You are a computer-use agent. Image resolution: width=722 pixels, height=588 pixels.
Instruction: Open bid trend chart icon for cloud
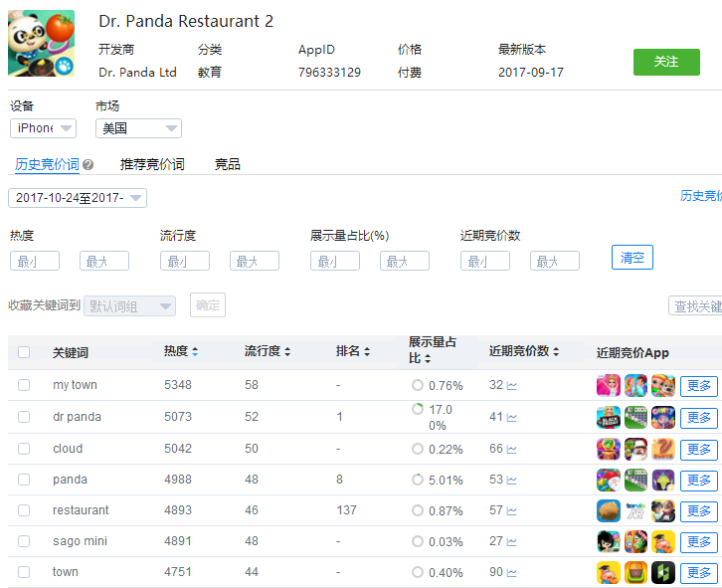(511, 449)
